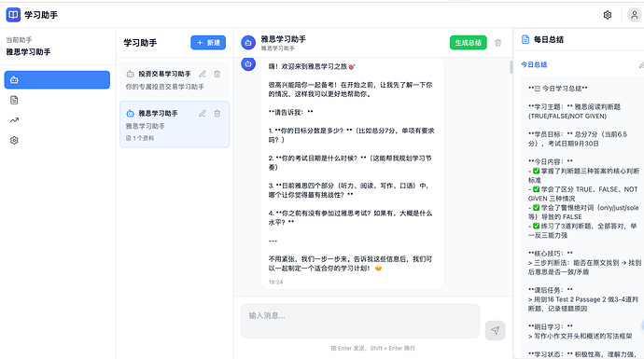Click the 学习助手 app logo icon
Viewport: 644px width, 359px height.
[13, 15]
